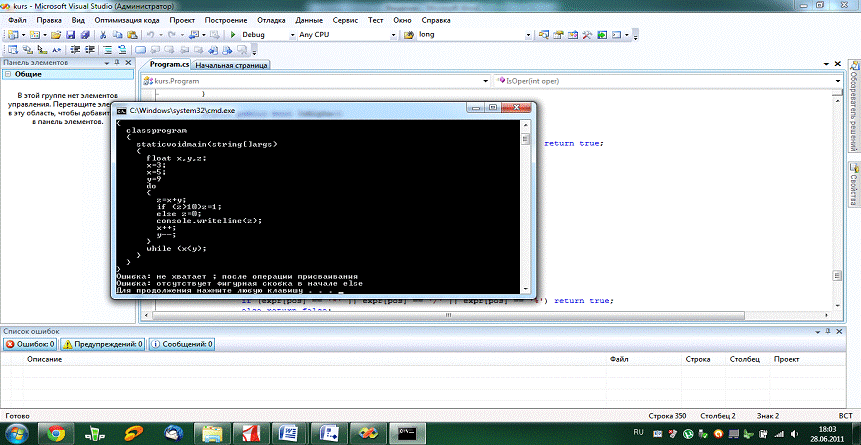Click the cmd.exe console scrollbar
The width and height of the screenshot is (861, 445).
coord(525,200)
